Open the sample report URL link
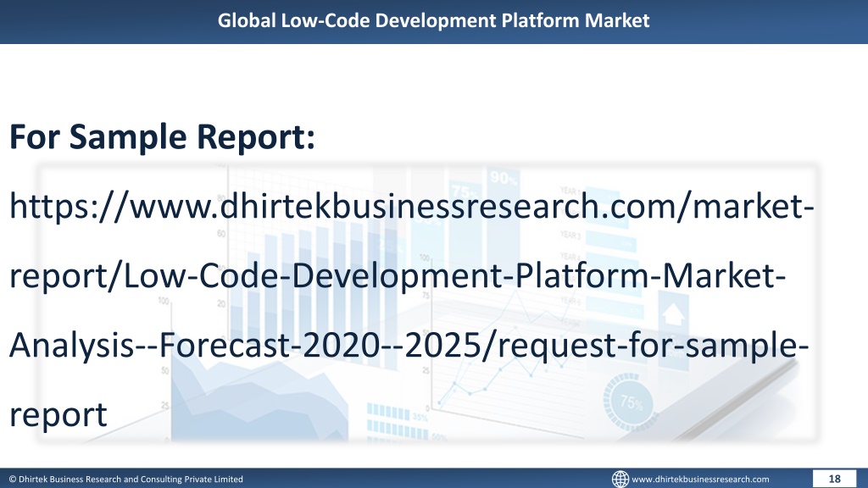 click(x=411, y=310)
